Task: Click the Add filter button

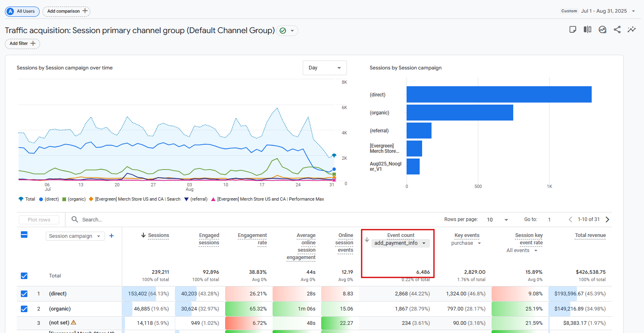Action: coord(22,44)
